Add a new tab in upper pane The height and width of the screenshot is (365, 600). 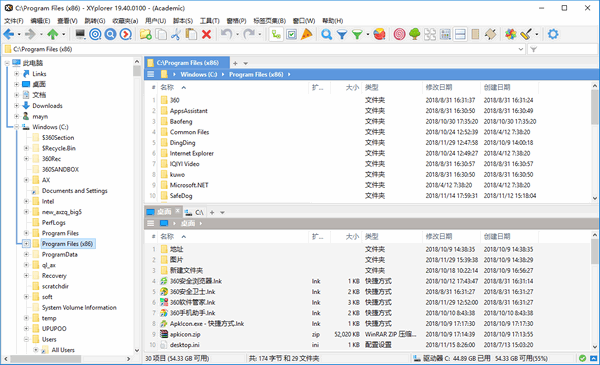[235, 63]
